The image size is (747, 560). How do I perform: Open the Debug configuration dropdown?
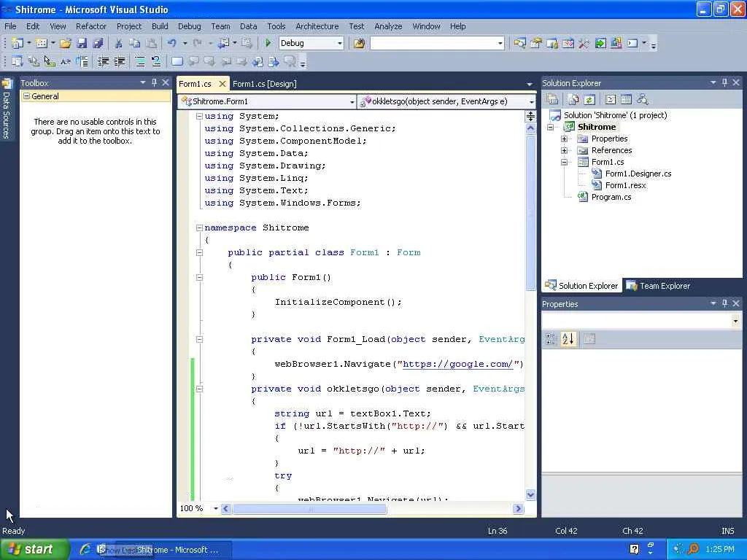tap(339, 44)
